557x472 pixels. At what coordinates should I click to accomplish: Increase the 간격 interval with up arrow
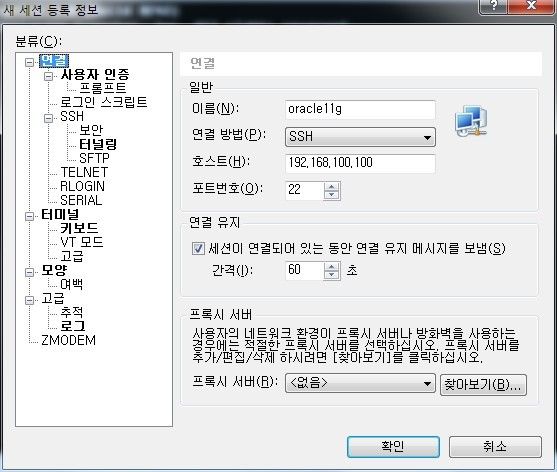pyautogui.click(x=332, y=267)
